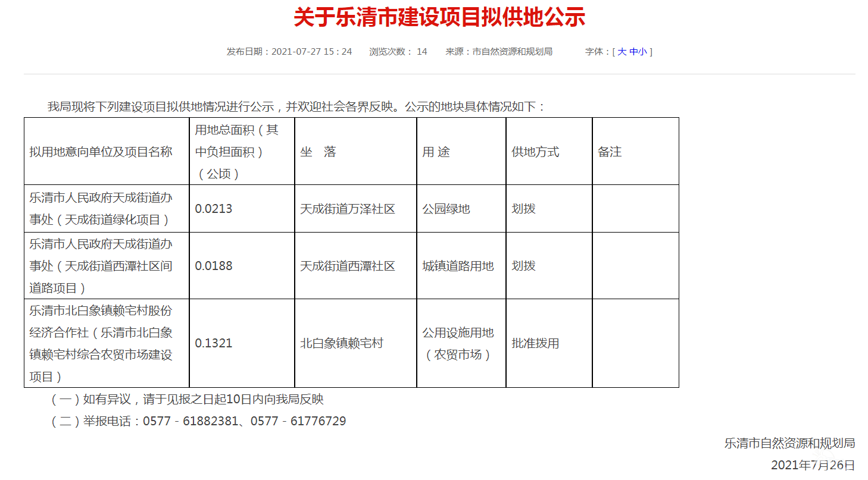Click the hotline number 0577 - 61882381

click(189, 421)
